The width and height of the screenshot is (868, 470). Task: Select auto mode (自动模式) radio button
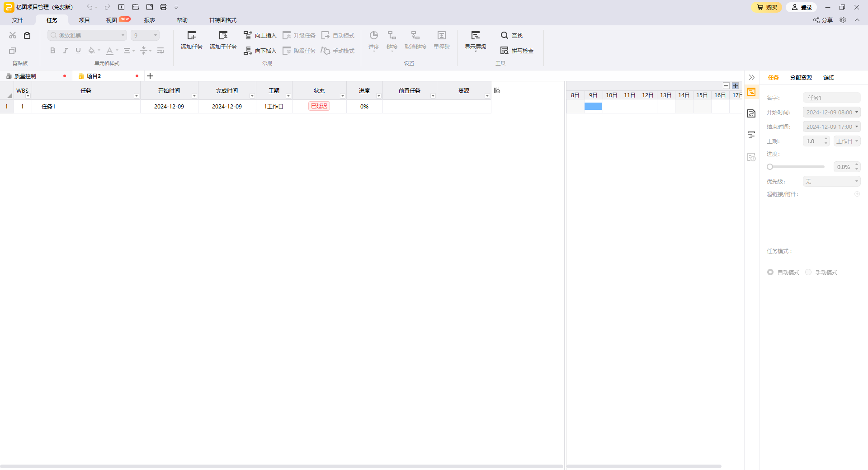point(770,272)
